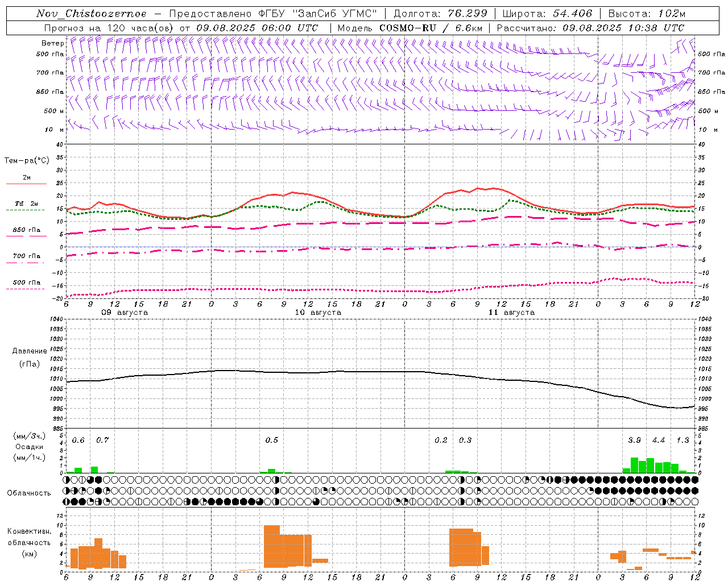Click the precipitation value '3.9'

pos(634,440)
